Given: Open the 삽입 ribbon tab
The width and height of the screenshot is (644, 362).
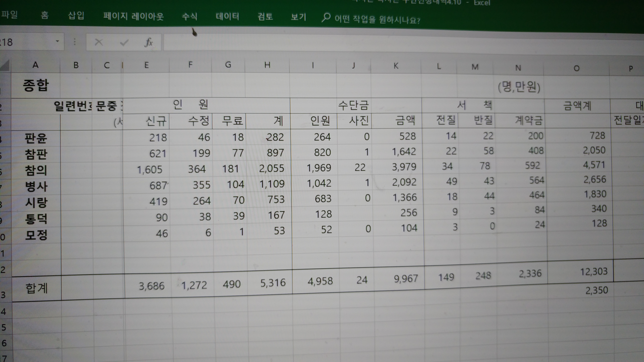Looking at the screenshot, I should tap(76, 16).
